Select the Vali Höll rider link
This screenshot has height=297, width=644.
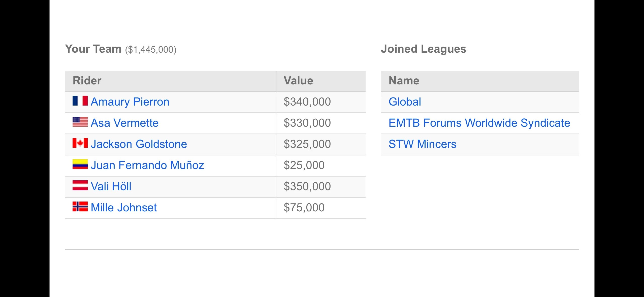click(x=111, y=187)
